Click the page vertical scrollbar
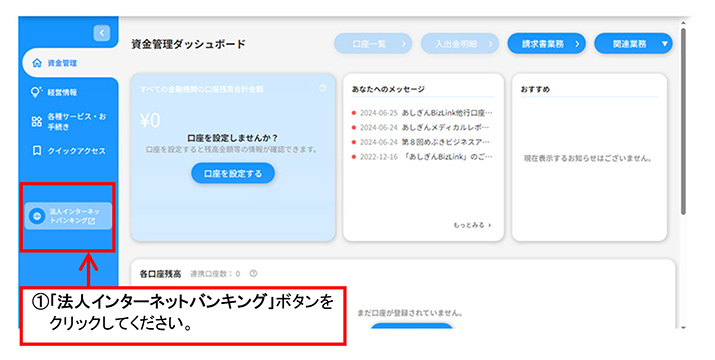Viewport: 715px width, 360px height. 683,121
